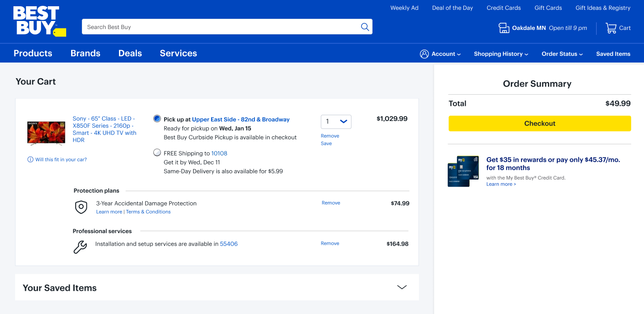The image size is (644, 314).
Task: Click the installation wrench icon
Action: click(80, 247)
